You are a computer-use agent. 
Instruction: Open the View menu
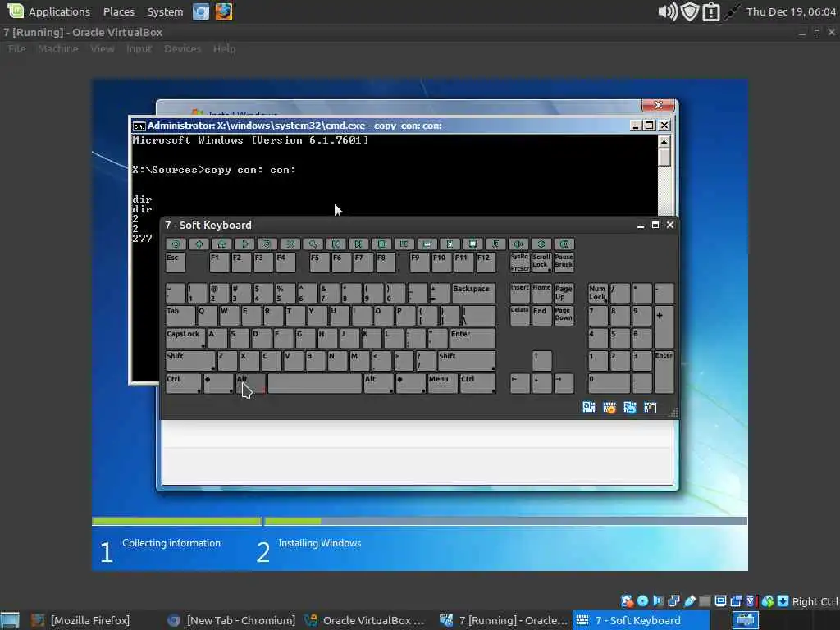102,48
